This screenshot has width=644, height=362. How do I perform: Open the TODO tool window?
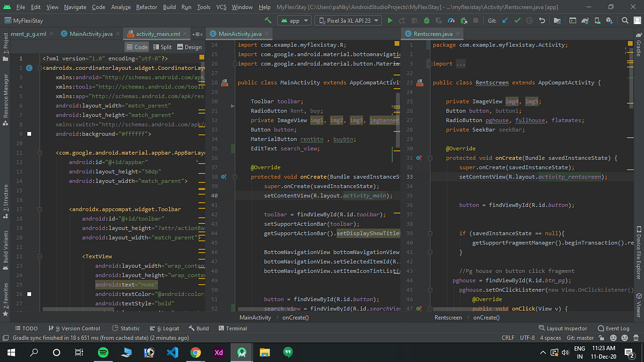pos(26,328)
